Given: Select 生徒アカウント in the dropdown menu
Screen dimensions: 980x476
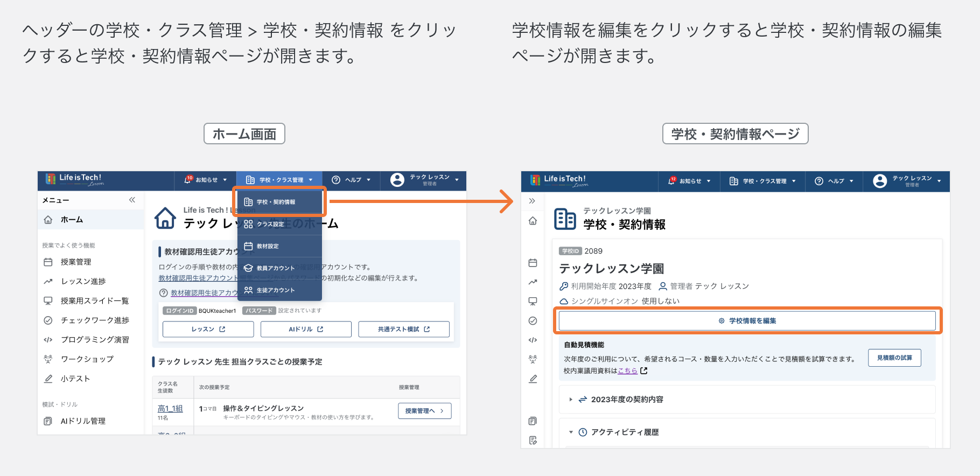Looking at the screenshot, I should (x=279, y=290).
